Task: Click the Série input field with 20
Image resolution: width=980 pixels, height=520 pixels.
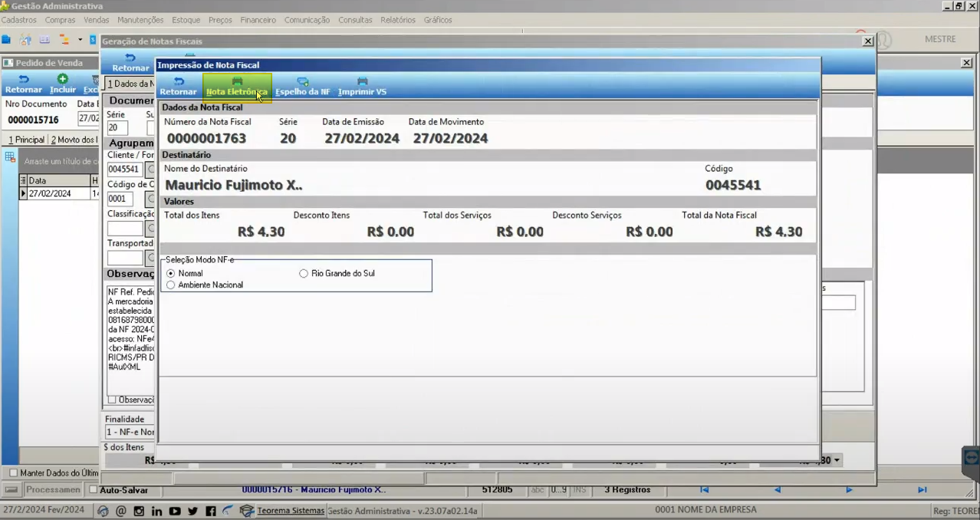Action: coord(117,128)
